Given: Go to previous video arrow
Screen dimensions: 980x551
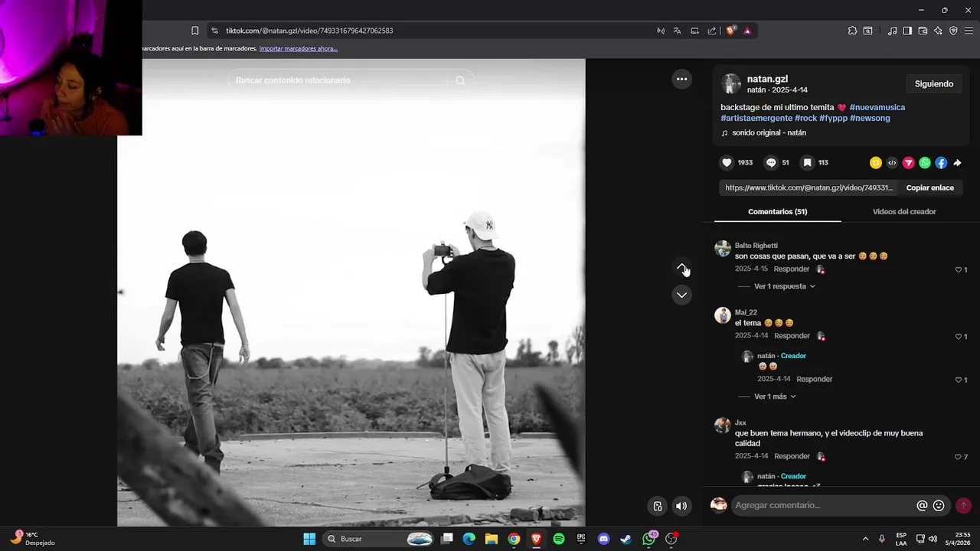Looking at the screenshot, I should click(681, 267).
